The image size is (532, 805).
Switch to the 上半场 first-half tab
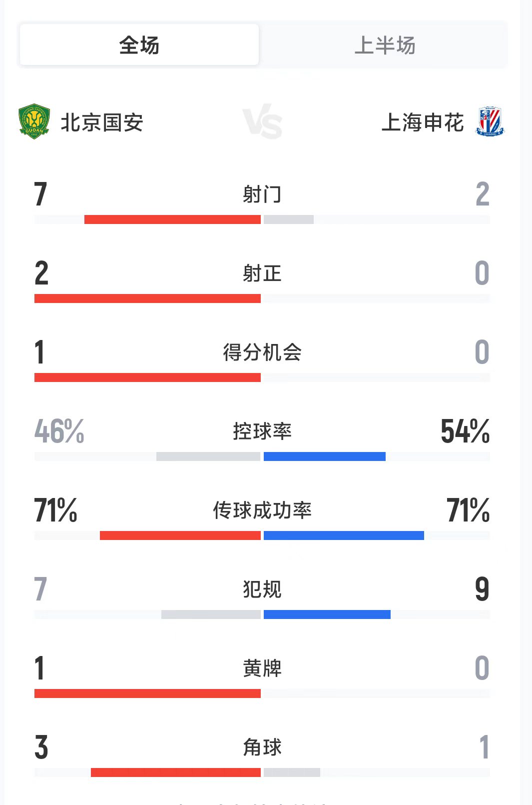(x=385, y=45)
